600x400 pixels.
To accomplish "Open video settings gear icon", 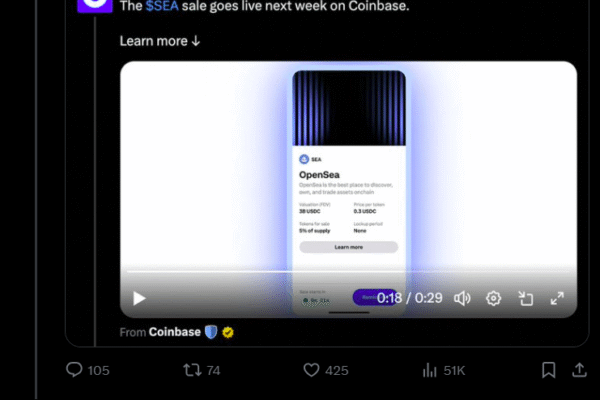I will [494, 298].
